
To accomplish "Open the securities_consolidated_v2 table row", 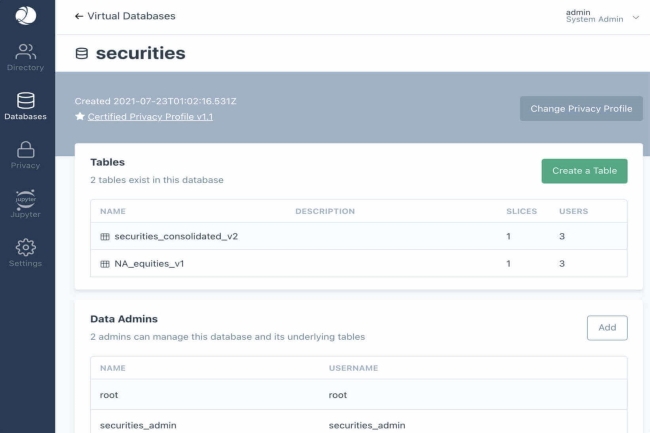I will (176, 237).
